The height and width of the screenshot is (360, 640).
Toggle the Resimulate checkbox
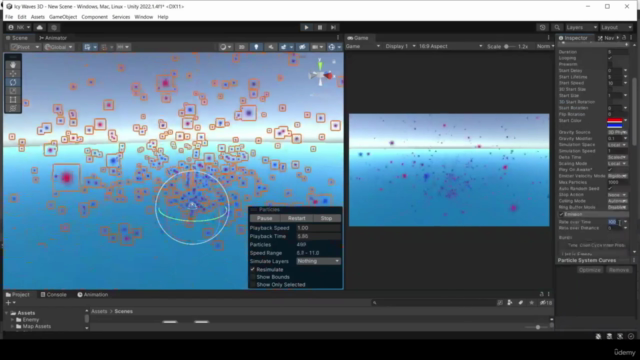[x=253, y=269]
